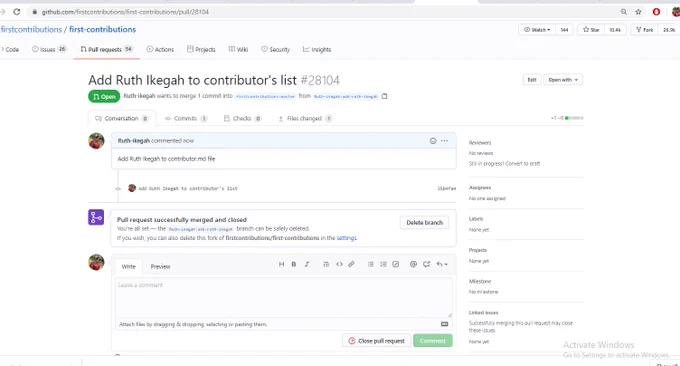Switch to the Preview tab in editor
Image resolution: width=680 pixels, height=366 pixels.
point(160,266)
